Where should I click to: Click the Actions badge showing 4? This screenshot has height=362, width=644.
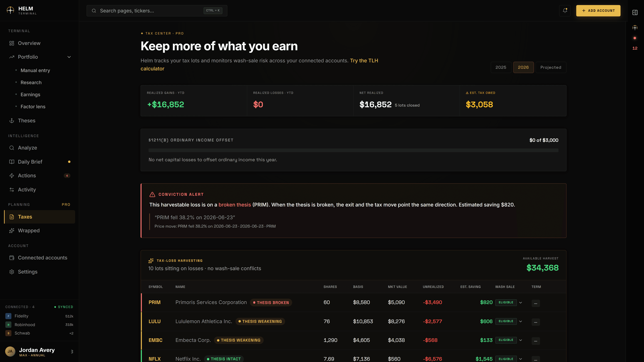67,176
